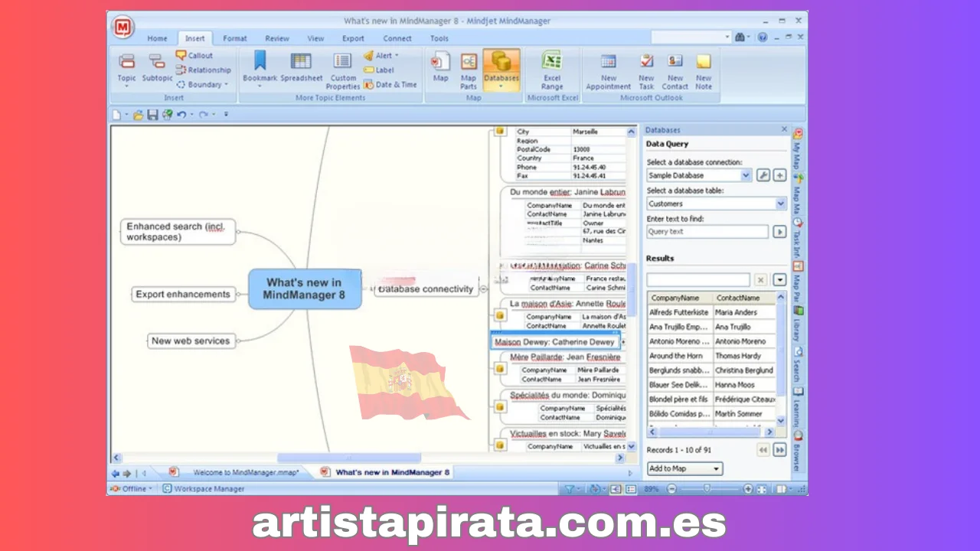Create a New Contact
980x551 pixels.
675,71
